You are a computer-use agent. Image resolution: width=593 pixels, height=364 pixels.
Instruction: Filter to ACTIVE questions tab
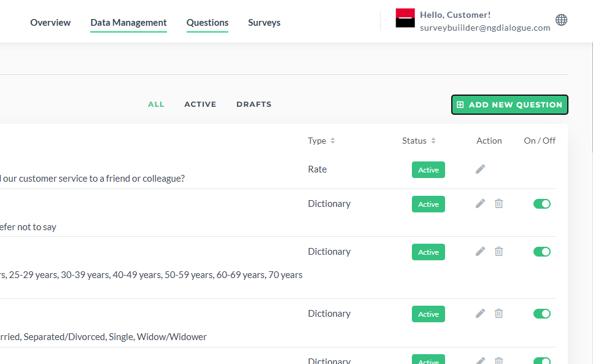click(x=200, y=104)
